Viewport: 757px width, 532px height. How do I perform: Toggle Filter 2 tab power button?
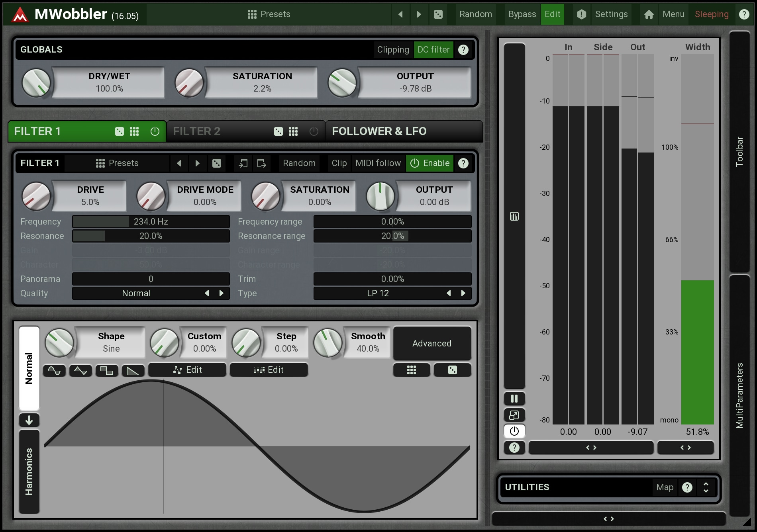(314, 131)
